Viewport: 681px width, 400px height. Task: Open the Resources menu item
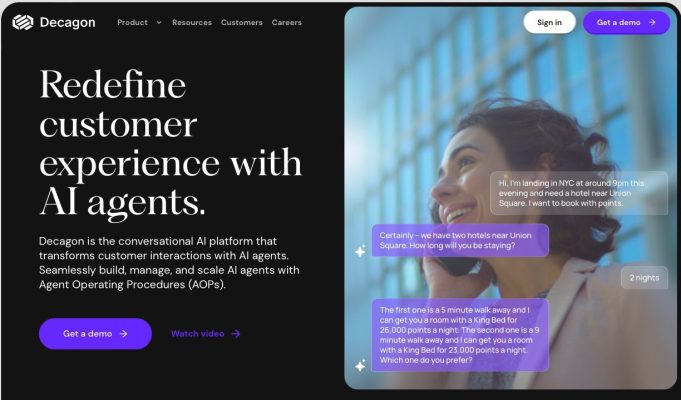coord(192,22)
